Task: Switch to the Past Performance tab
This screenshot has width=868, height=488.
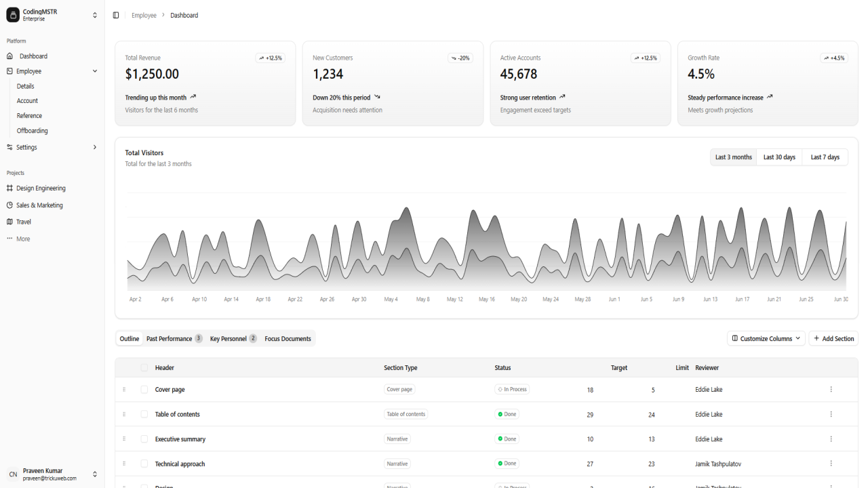Action: coord(174,338)
